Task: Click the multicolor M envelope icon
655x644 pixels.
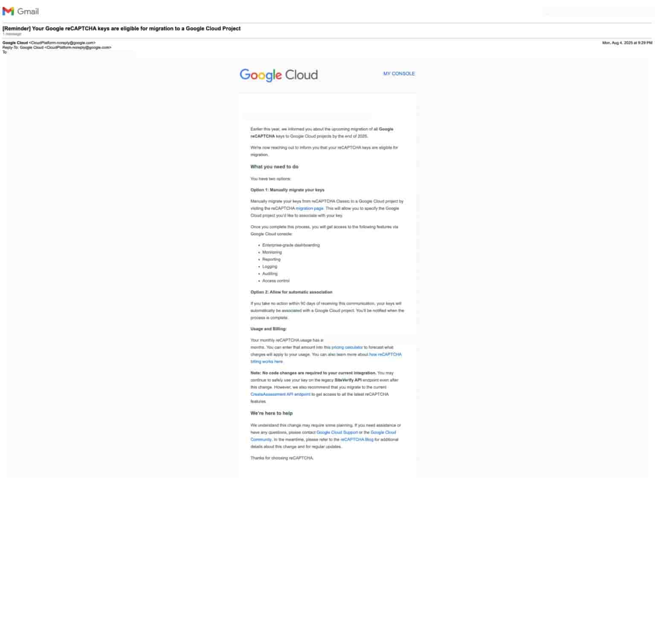Action: pos(8,11)
